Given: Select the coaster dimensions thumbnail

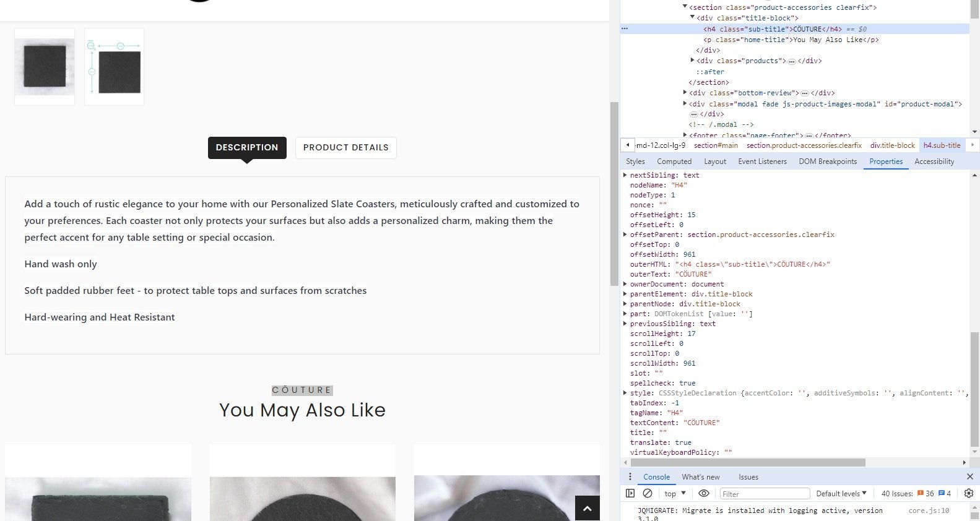Looking at the screenshot, I should [x=114, y=67].
